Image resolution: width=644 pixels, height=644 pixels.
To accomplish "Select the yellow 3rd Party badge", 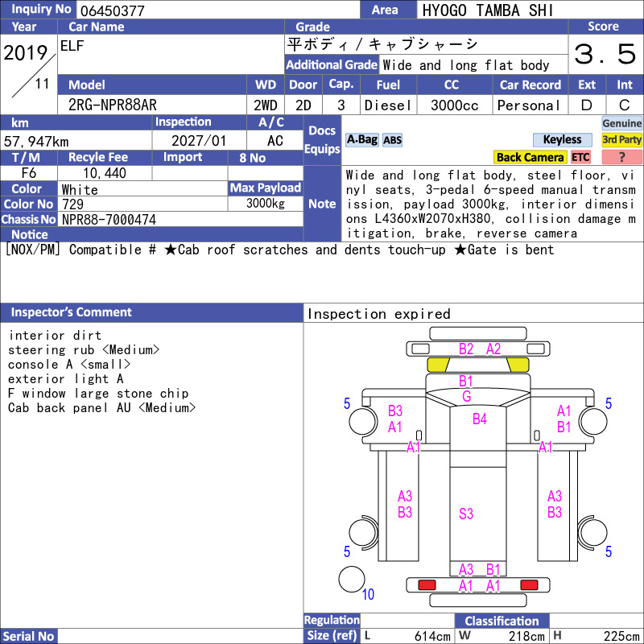I will pos(621,139).
